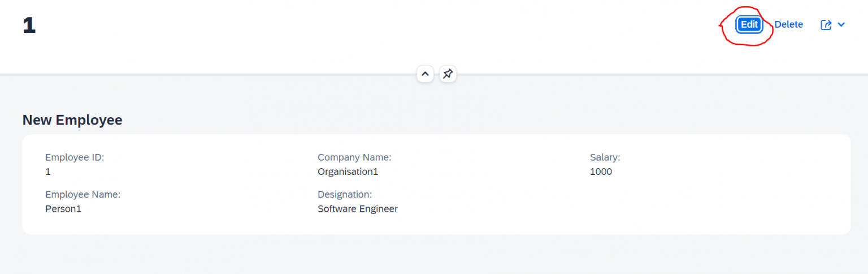868x274 pixels.
Task: Select the Software Engineer designation value
Action: coord(358,209)
